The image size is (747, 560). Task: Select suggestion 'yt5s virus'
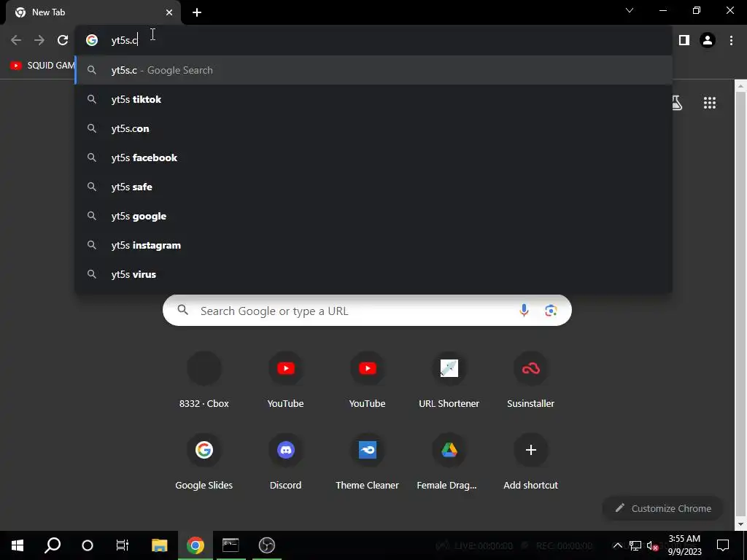coord(373,274)
